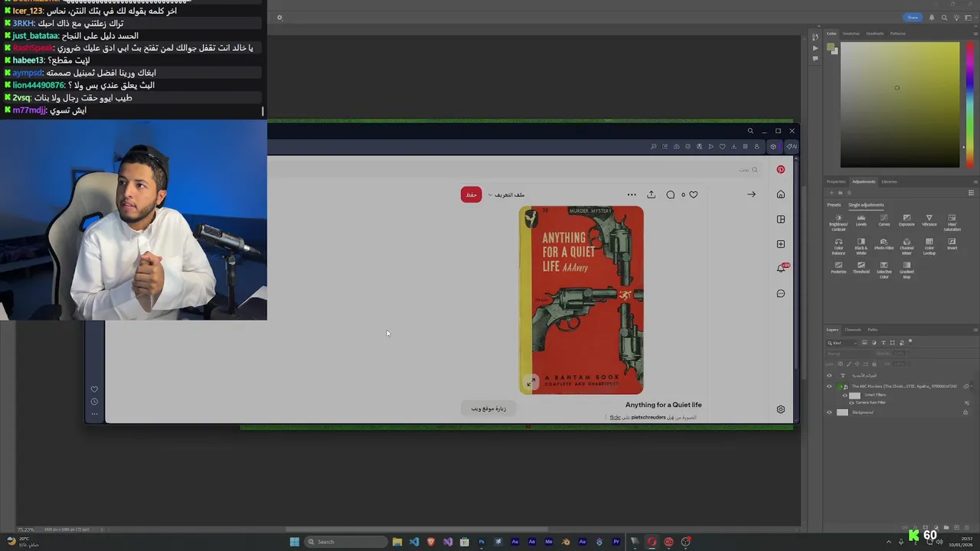Expand the pin image with the corner arrow icon
Viewport: 980px width, 551px height.
[531, 382]
